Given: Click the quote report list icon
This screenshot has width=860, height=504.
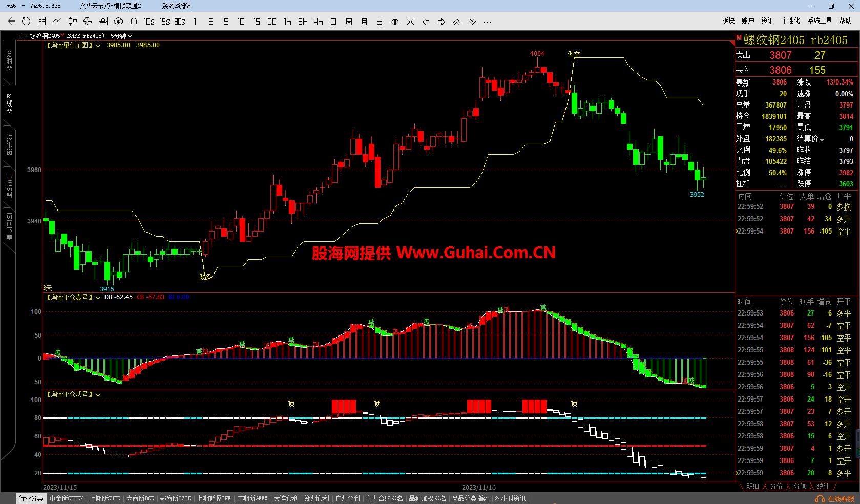Looking at the screenshot, I should [41, 22].
